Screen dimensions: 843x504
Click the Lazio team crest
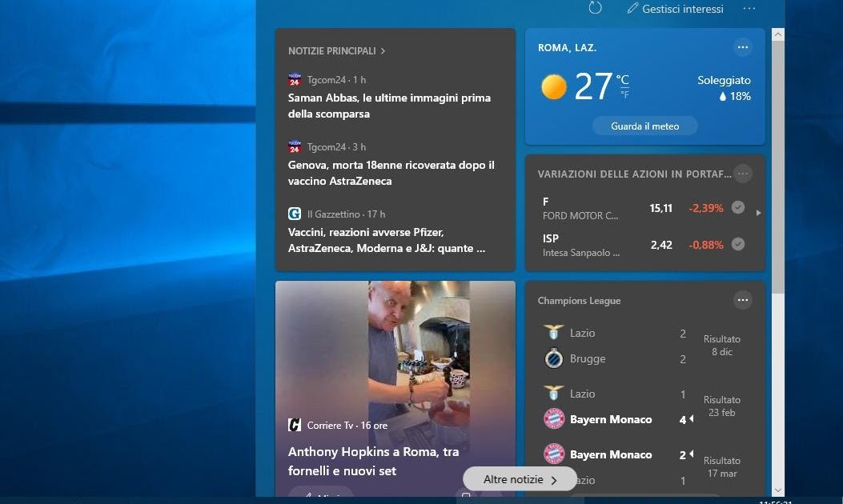point(553,332)
